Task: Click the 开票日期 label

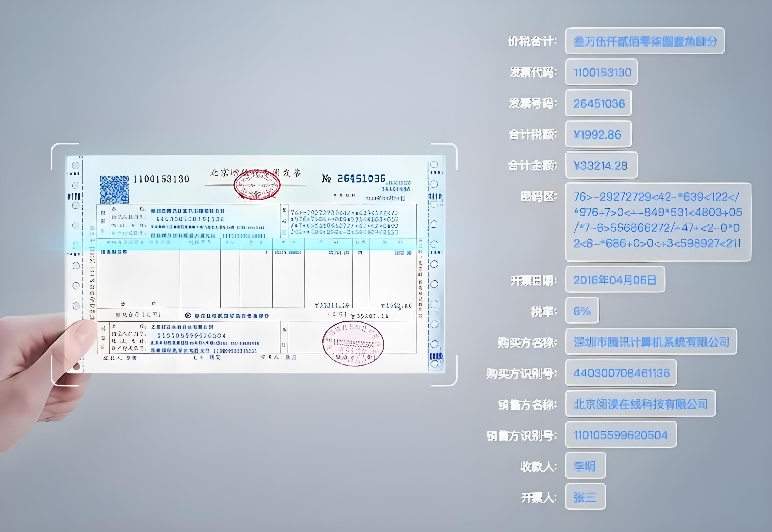Action: 533,281
